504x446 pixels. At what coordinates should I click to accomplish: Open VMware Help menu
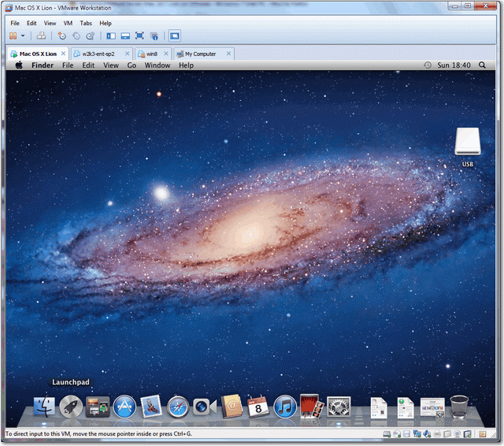tap(106, 23)
